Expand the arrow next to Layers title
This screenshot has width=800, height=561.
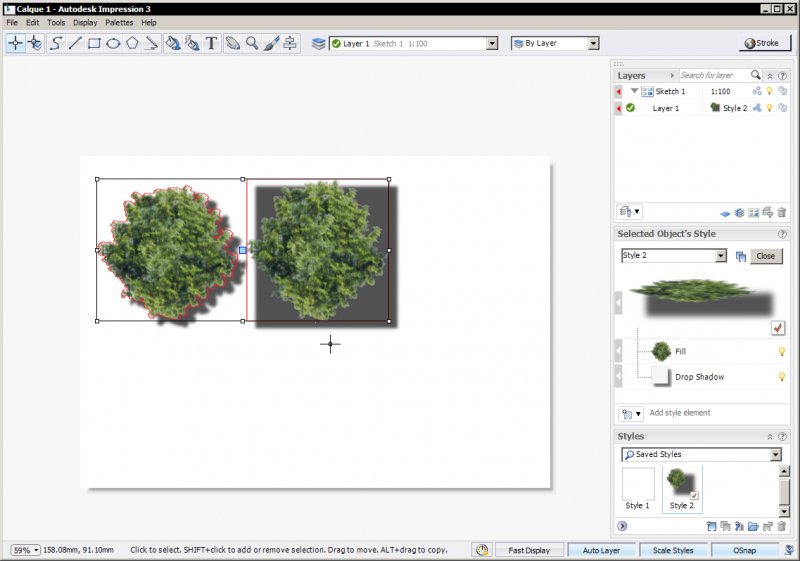[x=672, y=75]
